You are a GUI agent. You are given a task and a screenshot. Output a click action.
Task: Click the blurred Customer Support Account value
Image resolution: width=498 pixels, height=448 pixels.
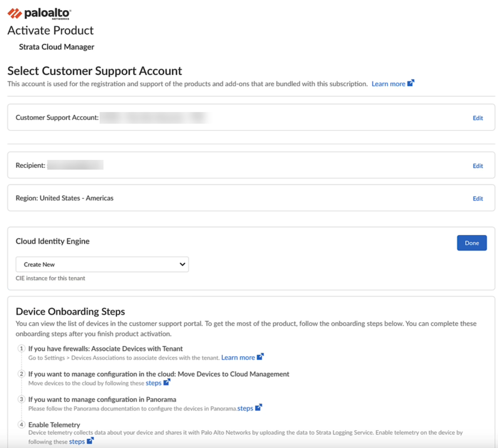[156, 118]
